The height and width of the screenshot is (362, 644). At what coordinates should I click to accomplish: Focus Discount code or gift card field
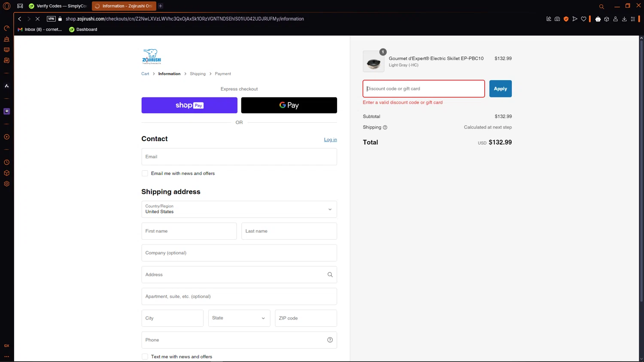(424, 89)
